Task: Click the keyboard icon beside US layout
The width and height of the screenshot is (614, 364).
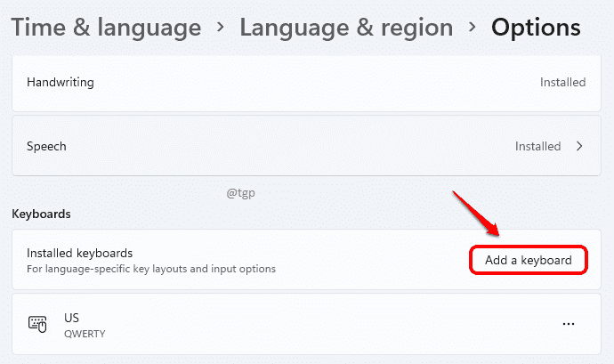Action: (37, 325)
